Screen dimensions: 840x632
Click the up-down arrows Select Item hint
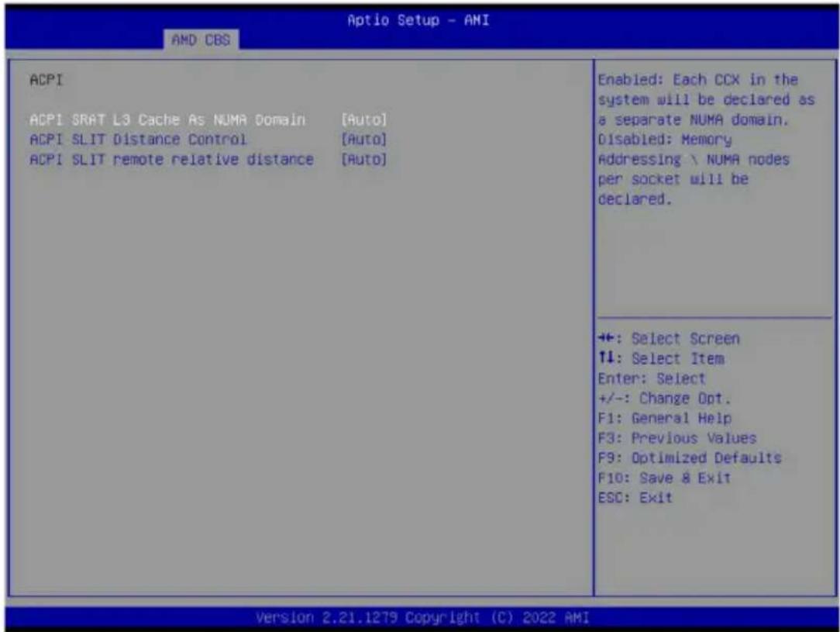tap(661, 358)
